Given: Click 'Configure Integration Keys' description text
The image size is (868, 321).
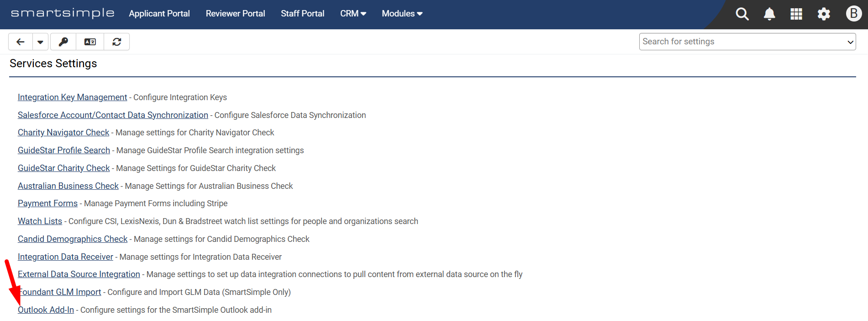Looking at the screenshot, I should point(180,97).
